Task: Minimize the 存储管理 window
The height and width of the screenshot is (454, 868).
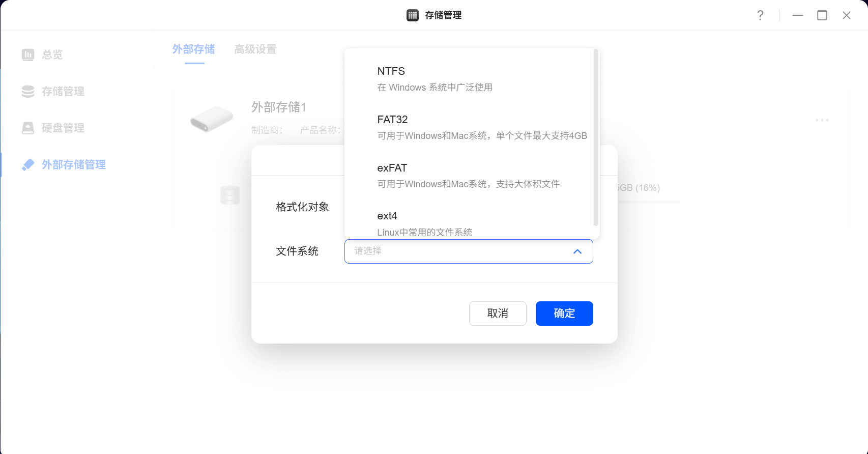Action: coord(798,15)
